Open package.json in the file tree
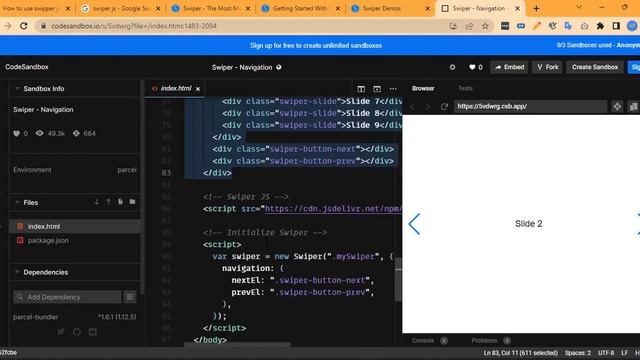The image size is (640, 360). [x=75, y=240]
